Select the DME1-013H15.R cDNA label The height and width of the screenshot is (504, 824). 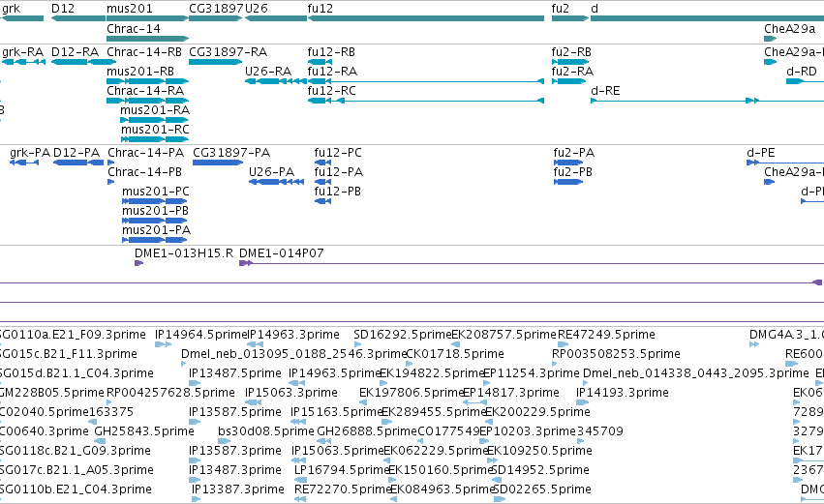(x=184, y=253)
